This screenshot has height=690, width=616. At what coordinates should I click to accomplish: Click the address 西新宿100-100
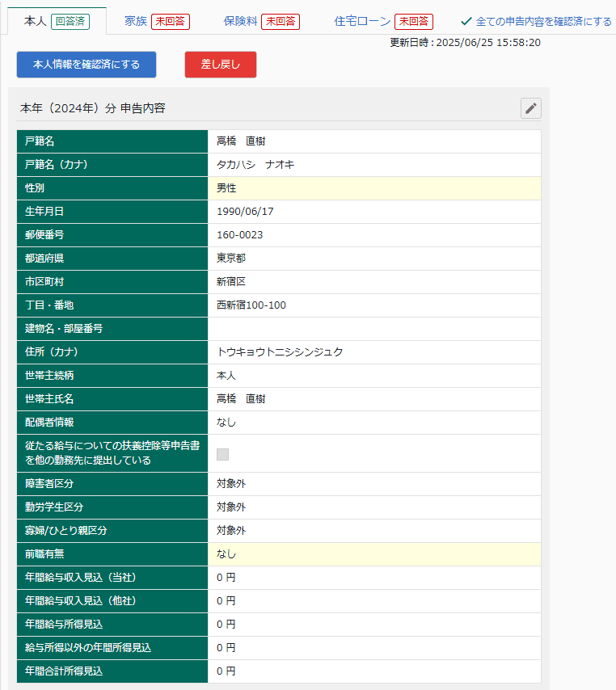251,305
